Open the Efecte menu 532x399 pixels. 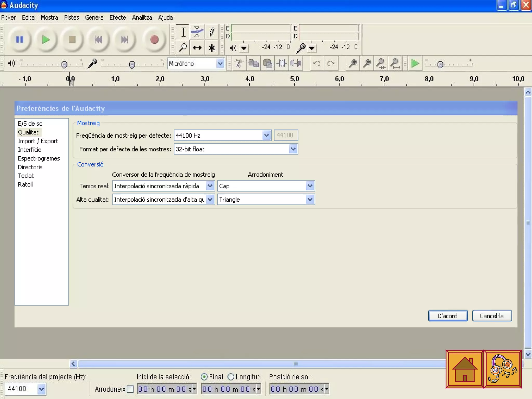118,18
